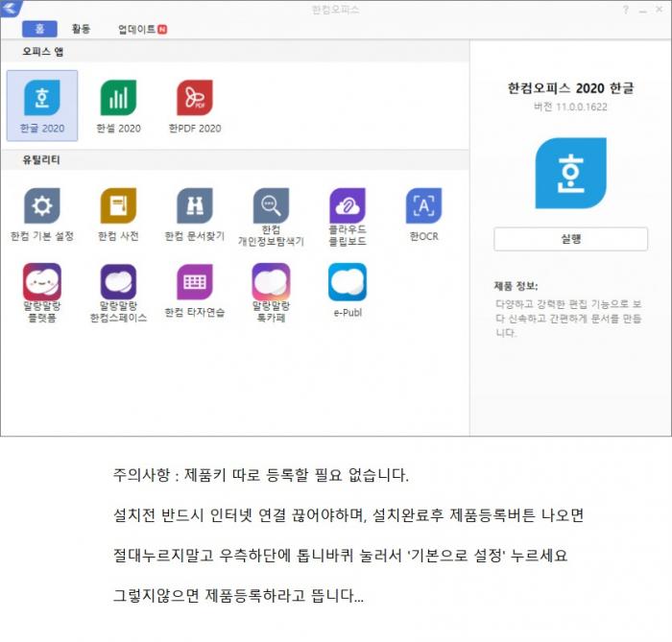This screenshot has width=672, height=642.
Task: Open the 말랑말랑 톡카페 icon
Action: tap(272, 282)
